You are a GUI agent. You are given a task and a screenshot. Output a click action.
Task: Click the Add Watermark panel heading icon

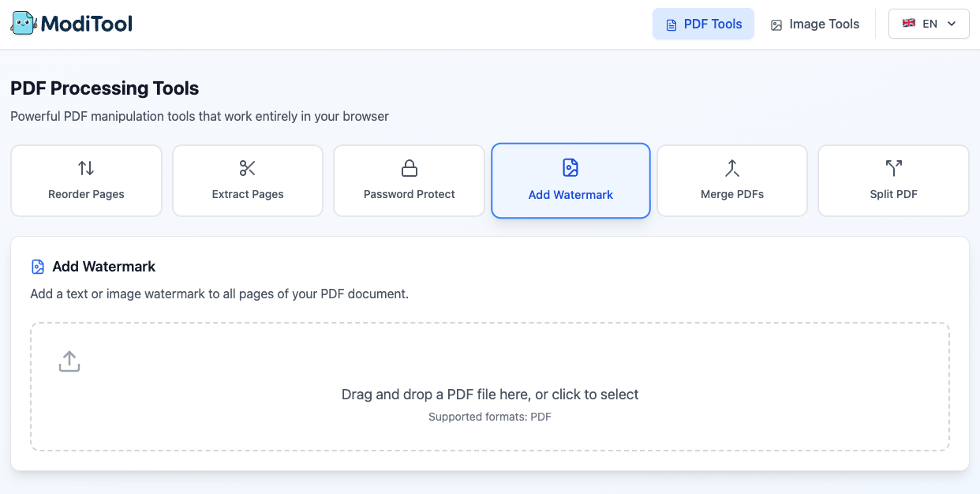(x=38, y=267)
